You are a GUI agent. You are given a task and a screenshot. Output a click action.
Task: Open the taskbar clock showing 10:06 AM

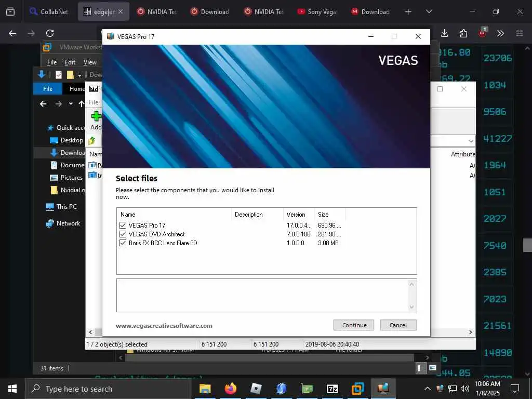coord(487,389)
